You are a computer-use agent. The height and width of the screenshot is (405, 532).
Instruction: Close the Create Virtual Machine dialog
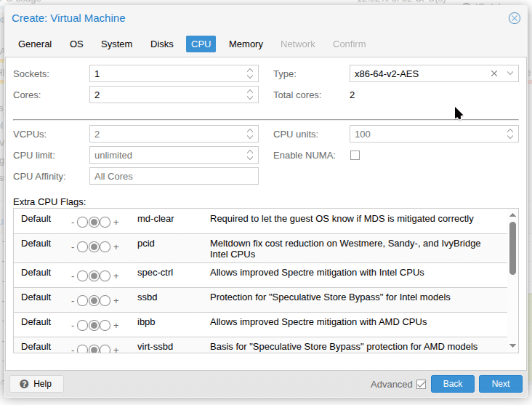(x=514, y=18)
